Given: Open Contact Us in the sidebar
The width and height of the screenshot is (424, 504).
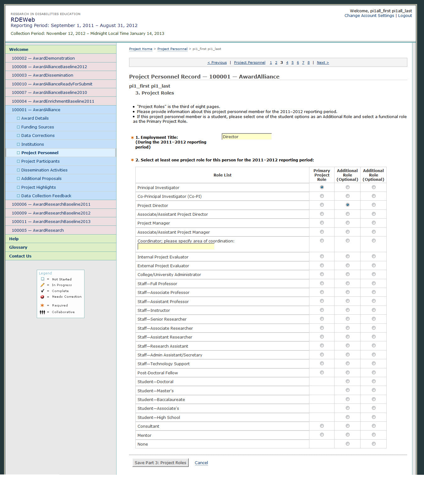Looking at the screenshot, I should 61,256.
